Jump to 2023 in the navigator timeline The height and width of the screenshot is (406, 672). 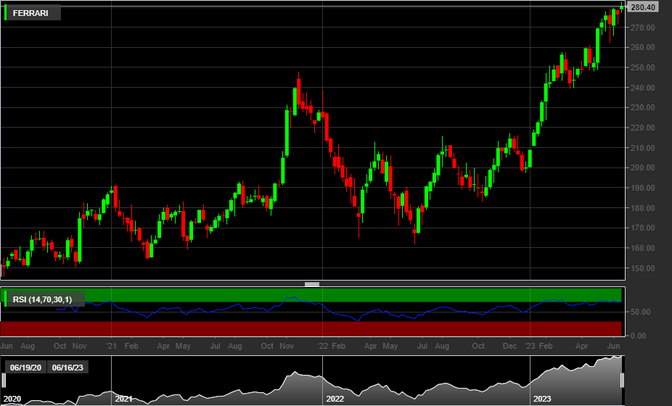pyautogui.click(x=540, y=398)
